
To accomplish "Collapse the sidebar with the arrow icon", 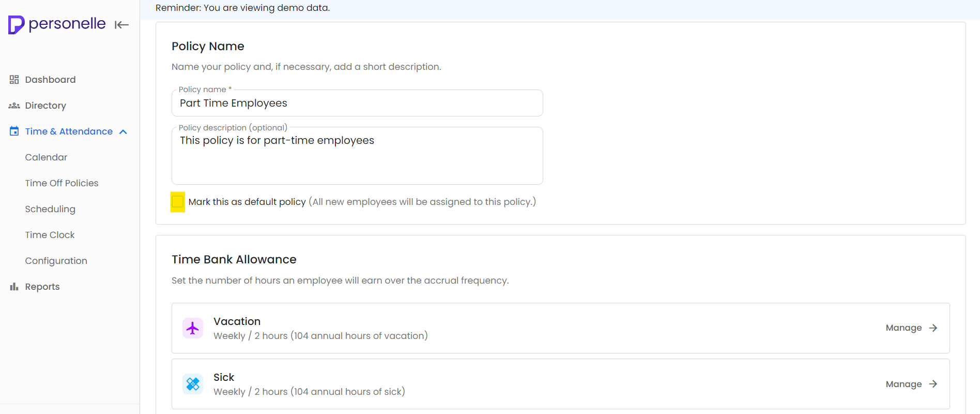I will (121, 24).
